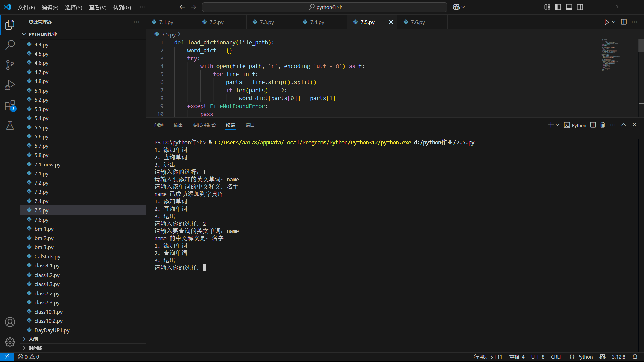
Task: Click the UTF-8 encoding status item
Action: pos(538,357)
